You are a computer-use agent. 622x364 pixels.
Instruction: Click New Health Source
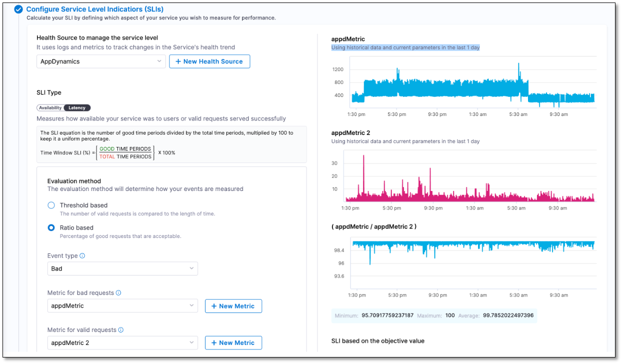(209, 61)
